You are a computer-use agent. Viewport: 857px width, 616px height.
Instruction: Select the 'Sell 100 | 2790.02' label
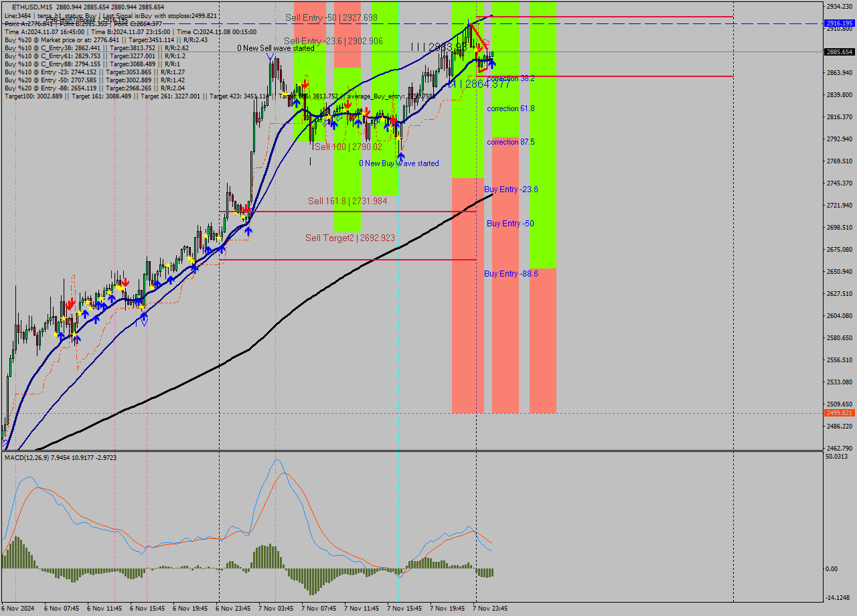pos(348,147)
